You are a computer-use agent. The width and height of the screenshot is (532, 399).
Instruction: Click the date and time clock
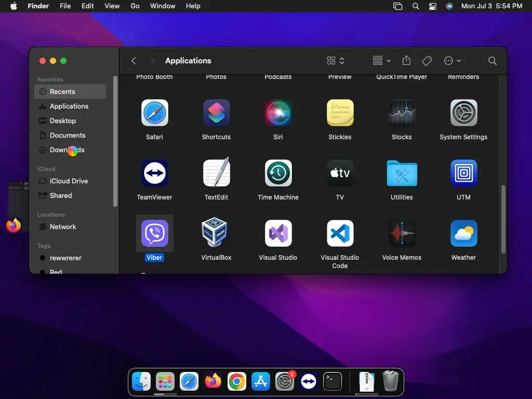pyautogui.click(x=491, y=6)
